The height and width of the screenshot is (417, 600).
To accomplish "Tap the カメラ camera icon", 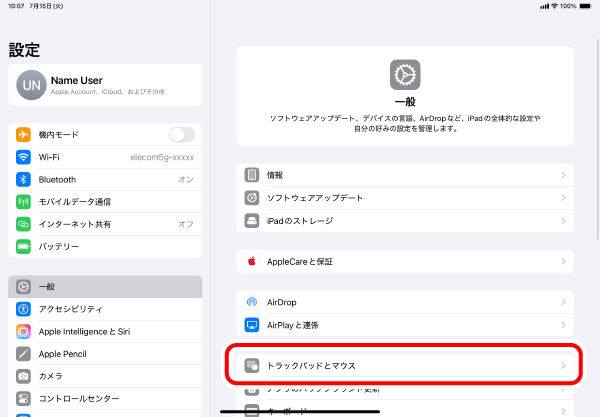I will click(24, 376).
